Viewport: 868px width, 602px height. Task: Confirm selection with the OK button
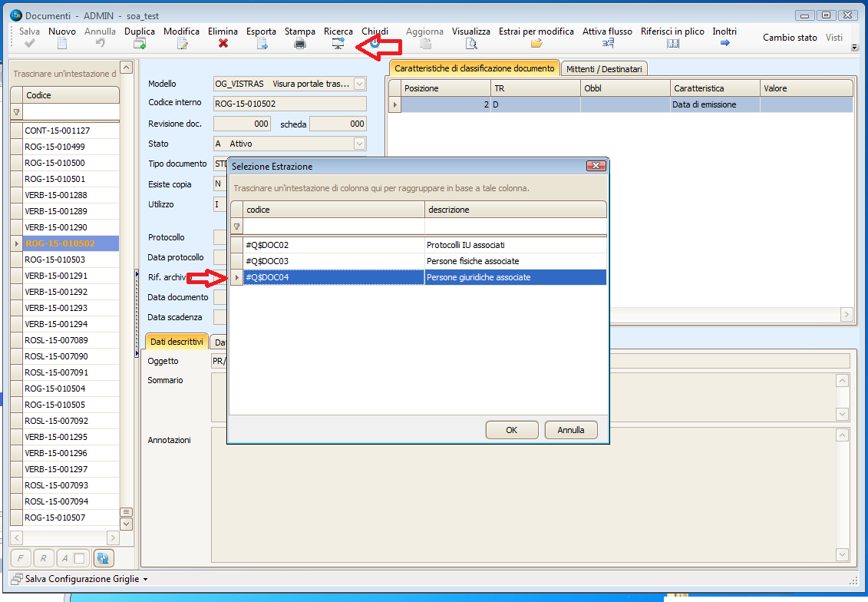point(511,430)
